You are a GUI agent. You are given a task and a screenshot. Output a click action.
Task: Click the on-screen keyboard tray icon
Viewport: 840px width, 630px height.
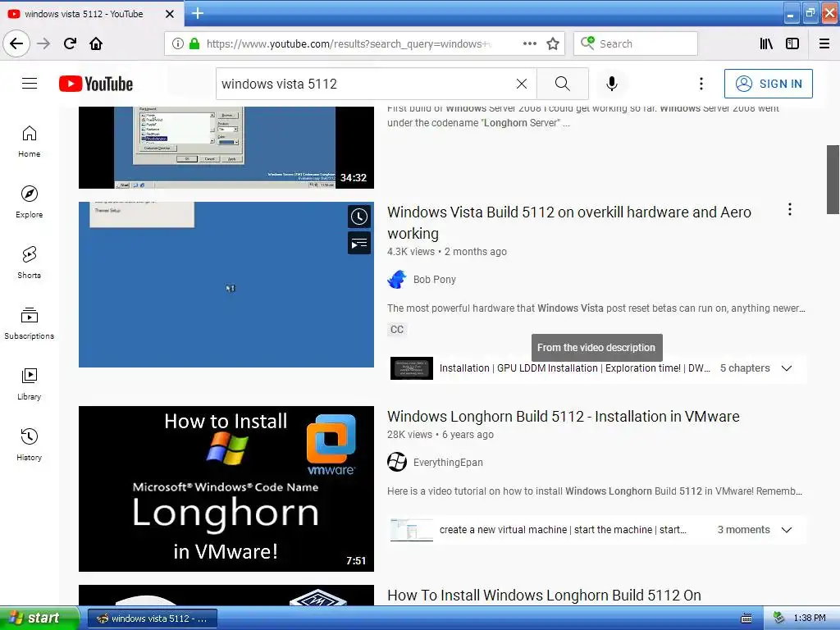click(746, 619)
